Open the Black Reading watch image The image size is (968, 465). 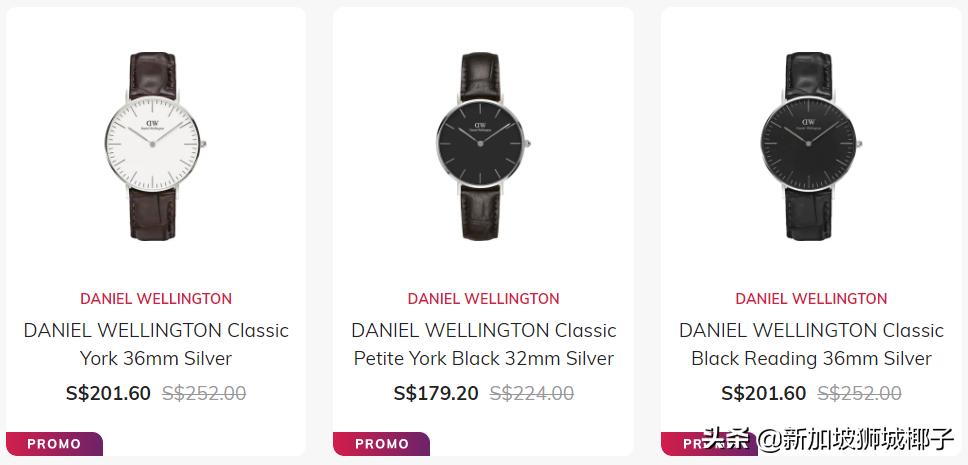(x=811, y=145)
